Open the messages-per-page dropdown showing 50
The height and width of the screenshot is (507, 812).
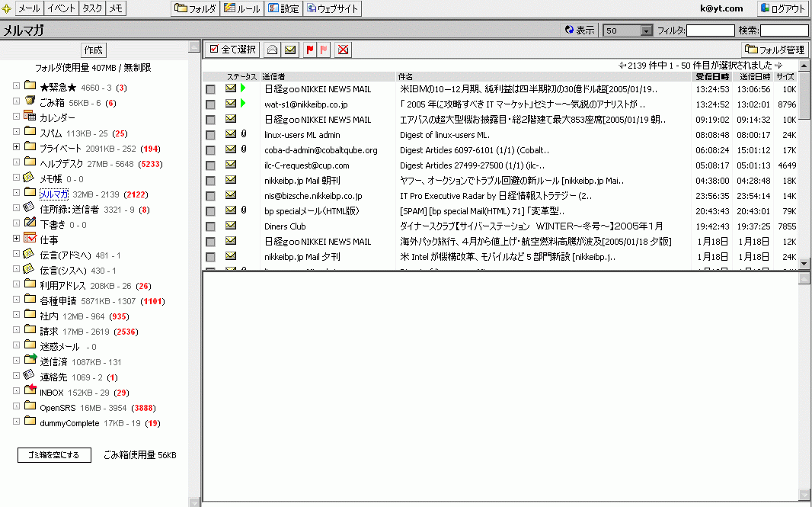click(647, 31)
